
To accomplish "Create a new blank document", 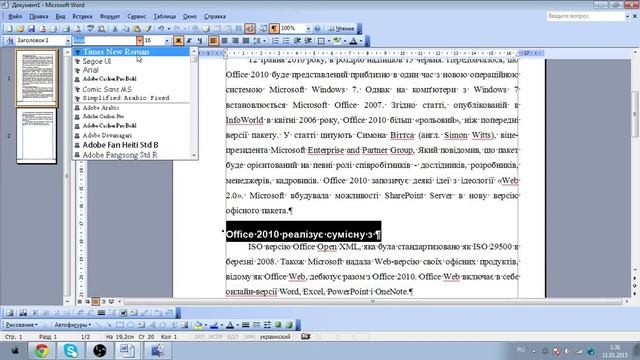I will (9, 29).
